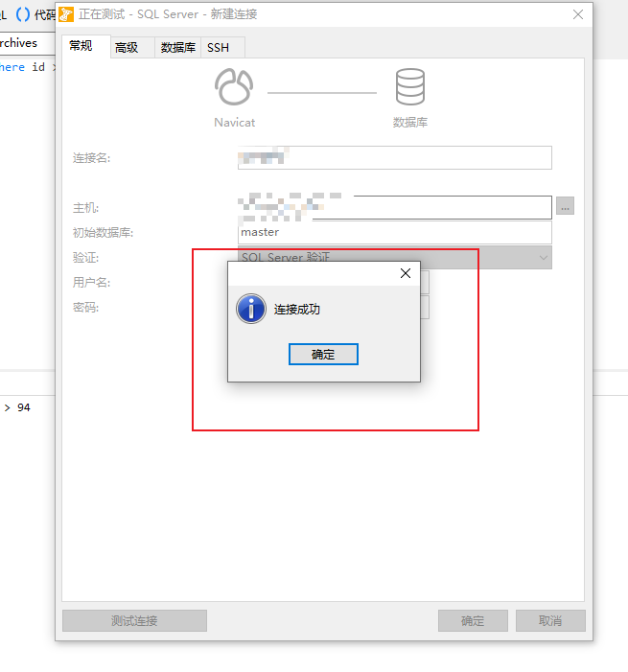Click the 取消 button

pos(550,620)
